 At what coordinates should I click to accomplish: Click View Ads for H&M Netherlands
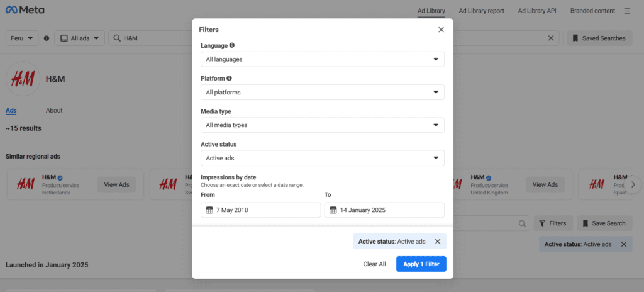pos(116,184)
